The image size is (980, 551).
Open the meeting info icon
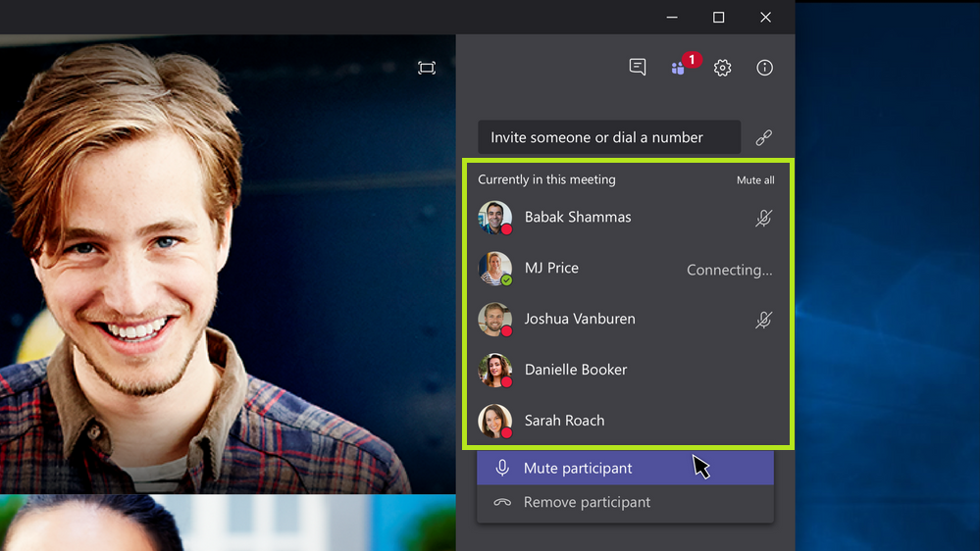coord(764,68)
